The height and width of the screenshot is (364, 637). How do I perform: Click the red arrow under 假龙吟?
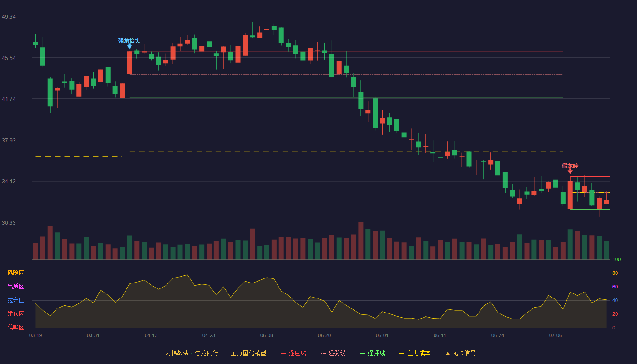coord(570,172)
